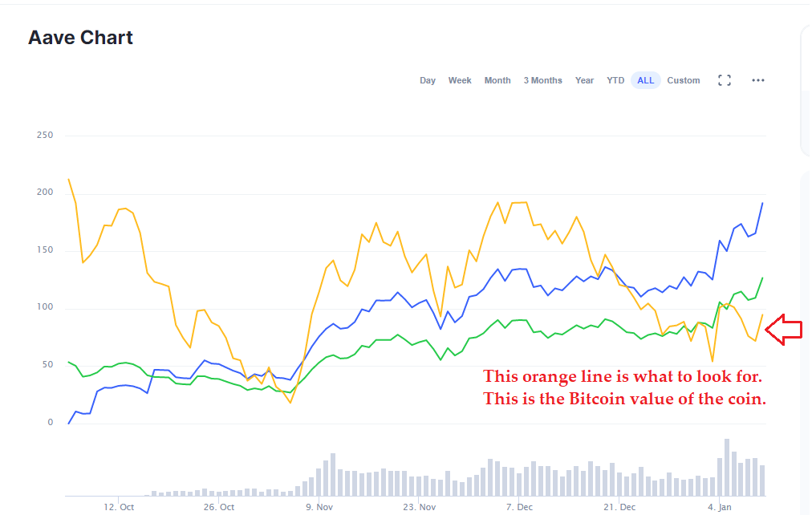812x515 pixels.
Task: Select the Day time range
Action: [428, 80]
